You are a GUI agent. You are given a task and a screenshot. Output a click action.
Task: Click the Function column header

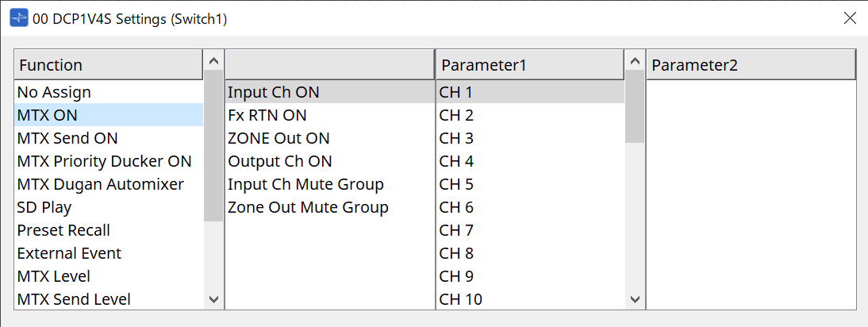pyautogui.click(x=109, y=65)
